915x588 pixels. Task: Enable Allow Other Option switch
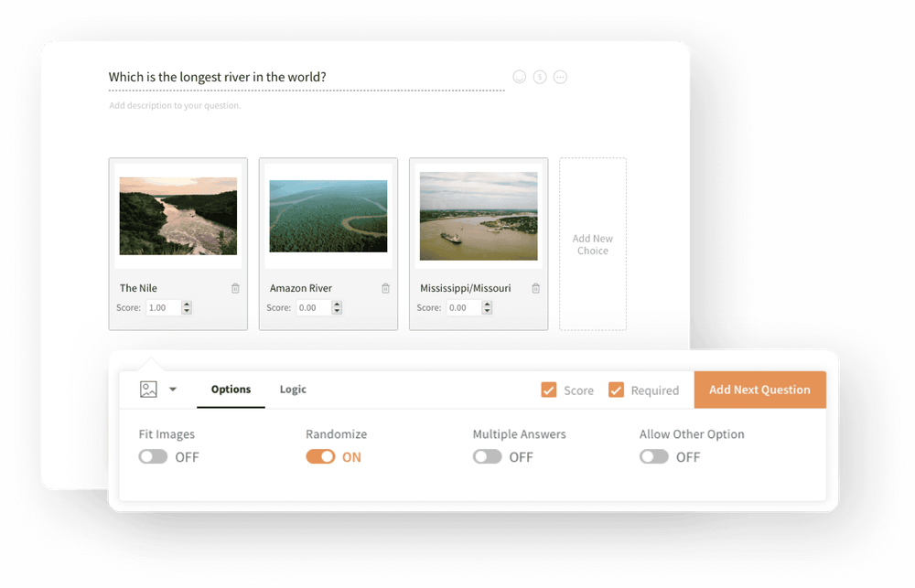coord(654,456)
